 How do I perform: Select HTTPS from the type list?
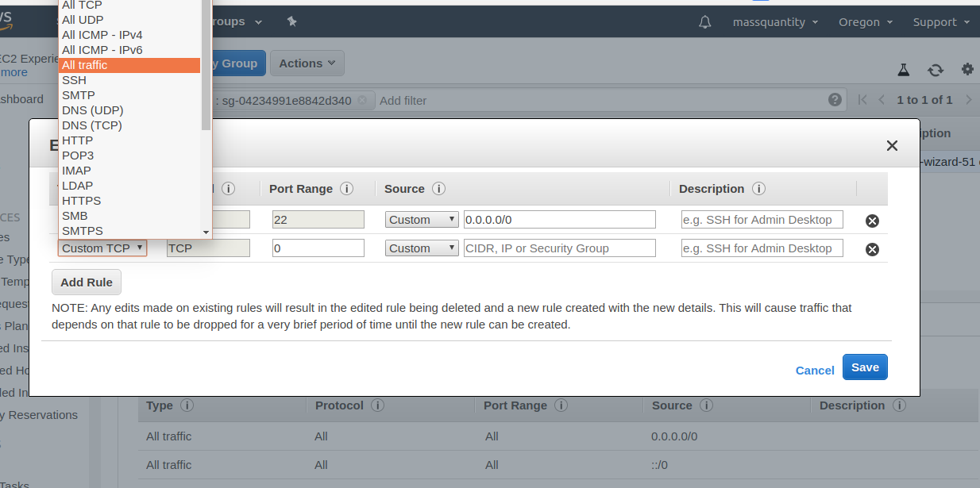(82, 201)
